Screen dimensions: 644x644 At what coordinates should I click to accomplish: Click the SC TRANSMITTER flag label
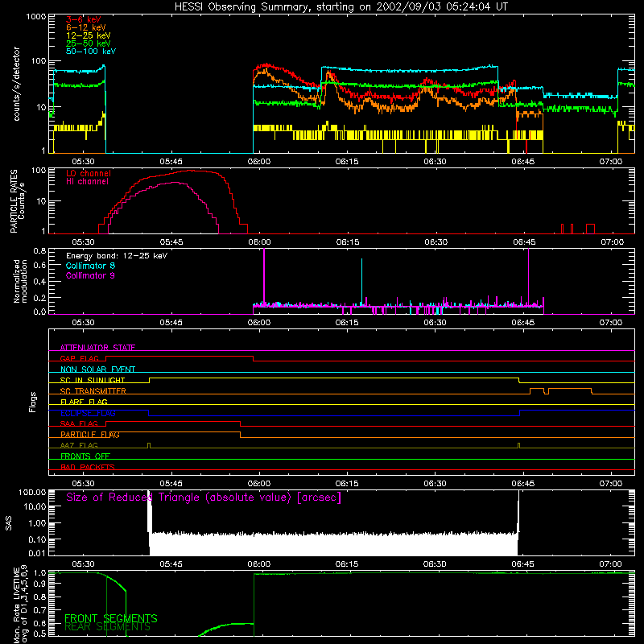pyautogui.click(x=93, y=390)
